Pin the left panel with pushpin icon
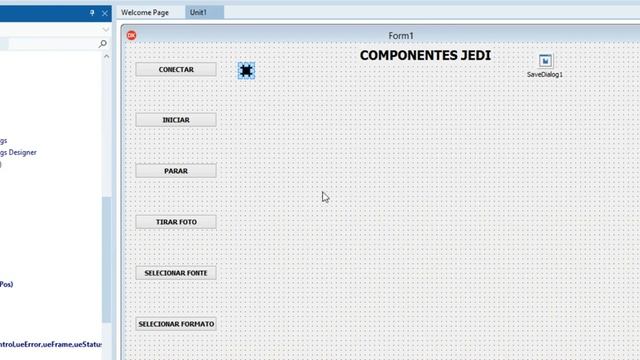The height and width of the screenshot is (360, 640). [x=92, y=13]
